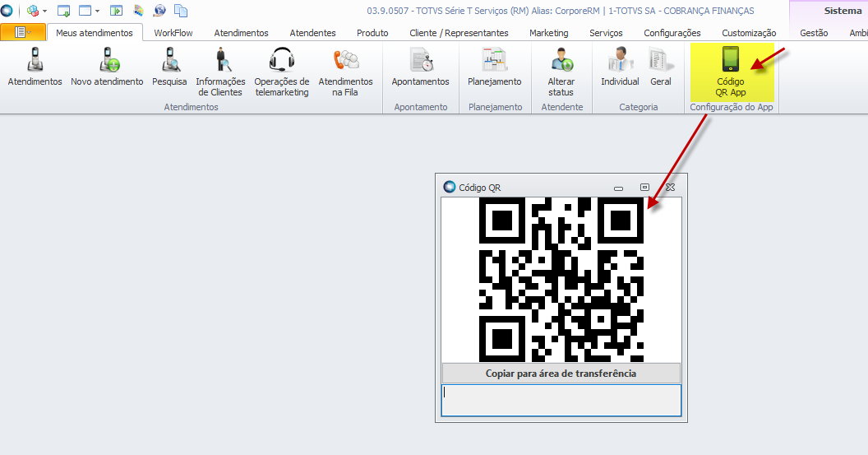Viewport: 868px width, 455px height.
Task: Open Cliente / Representantes tab
Action: [x=459, y=33]
